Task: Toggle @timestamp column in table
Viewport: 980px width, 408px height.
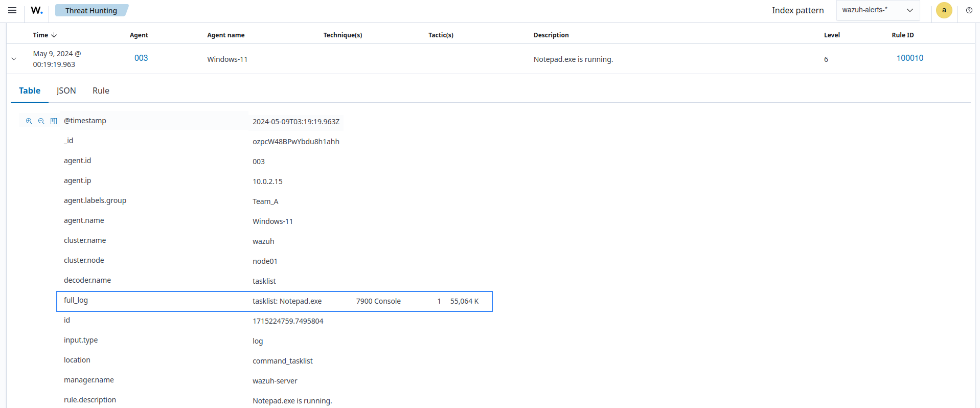Action: pyautogui.click(x=54, y=121)
